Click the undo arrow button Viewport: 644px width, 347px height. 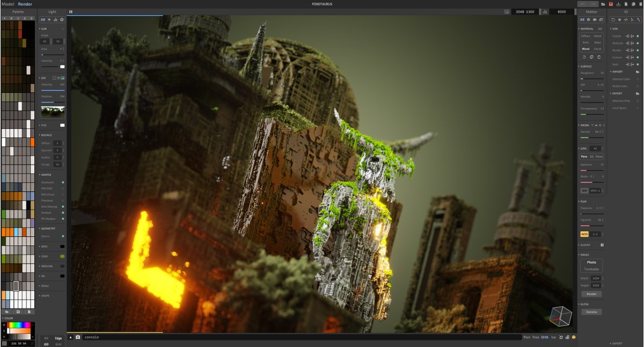point(583,4)
